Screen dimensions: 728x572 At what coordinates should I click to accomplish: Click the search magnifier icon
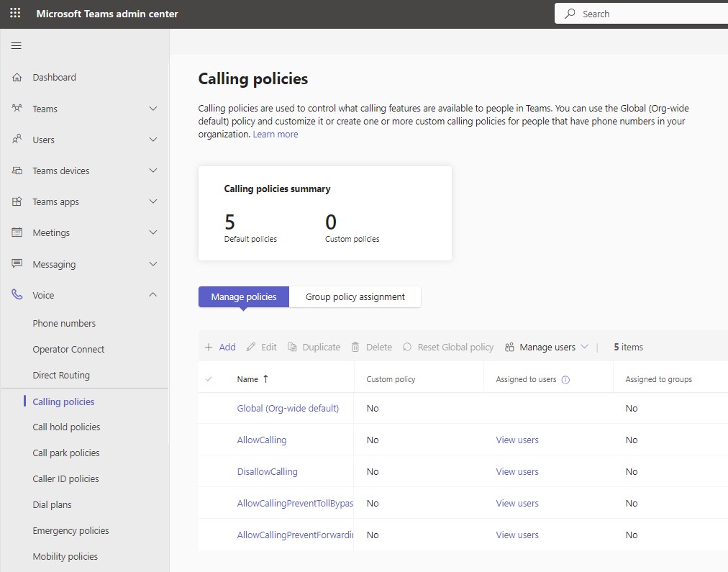570,14
